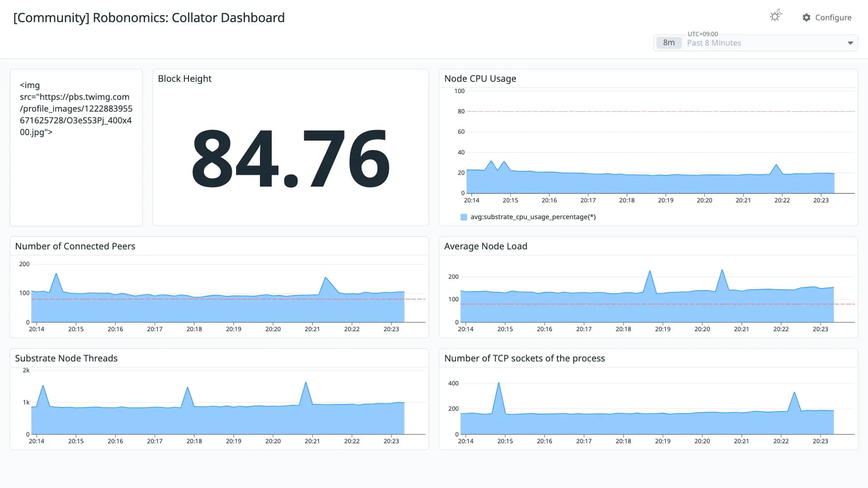
Task: Click the 20:21 spike in Substrate Node Threads
Action: pyautogui.click(x=306, y=383)
